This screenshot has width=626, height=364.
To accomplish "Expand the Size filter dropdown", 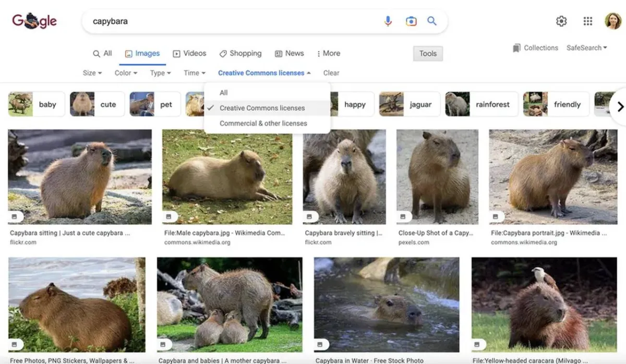I will click(x=92, y=73).
